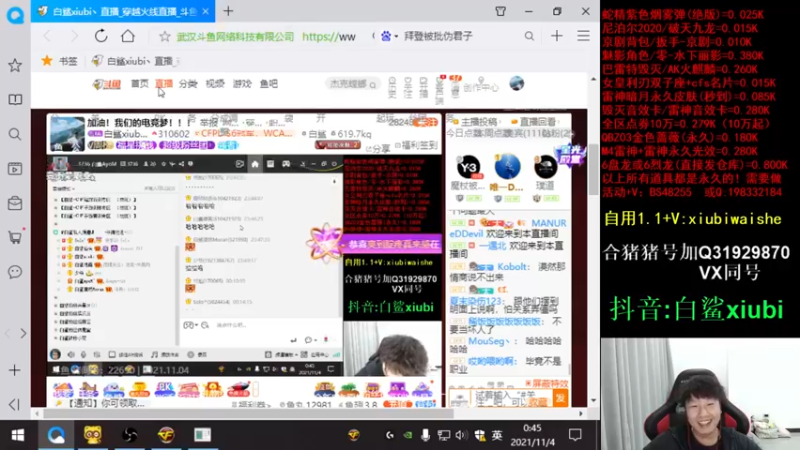Go to the browser home page
800x450 pixels.
pos(128,36)
